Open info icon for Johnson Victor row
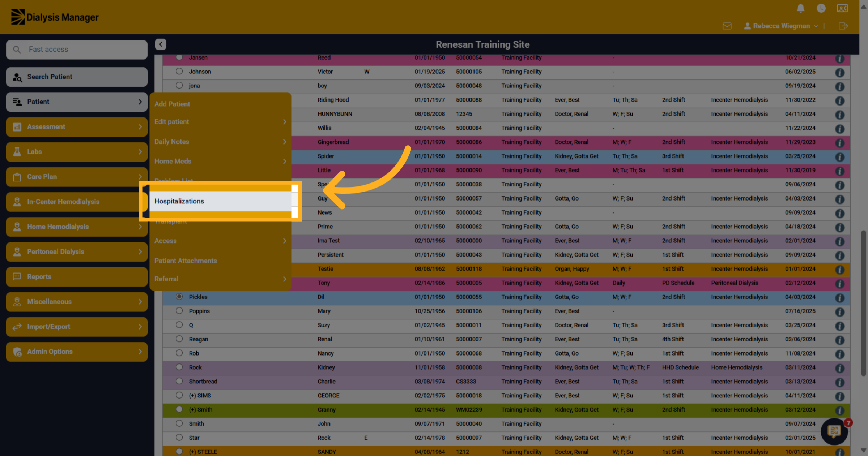Screen dimensions: 868x456 coord(840,72)
